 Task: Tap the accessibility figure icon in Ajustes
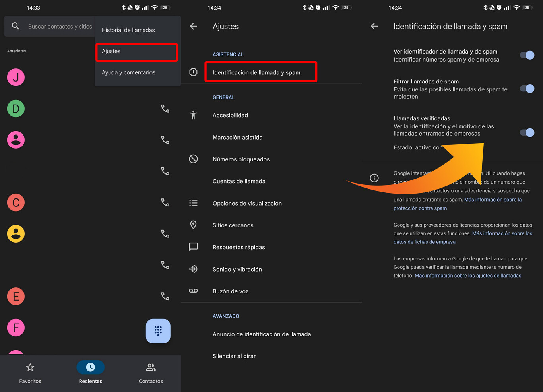coord(193,115)
